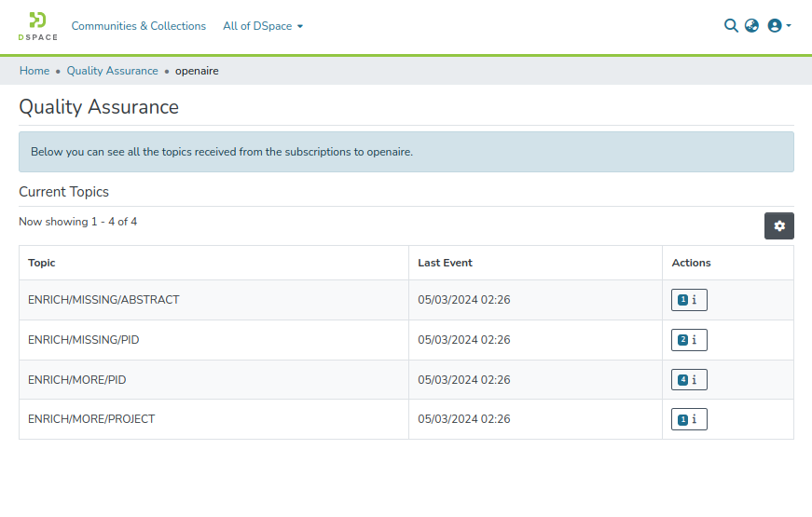Open the search magnifier icon
Viewport: 812px width, 517px height.
[731, 26]
